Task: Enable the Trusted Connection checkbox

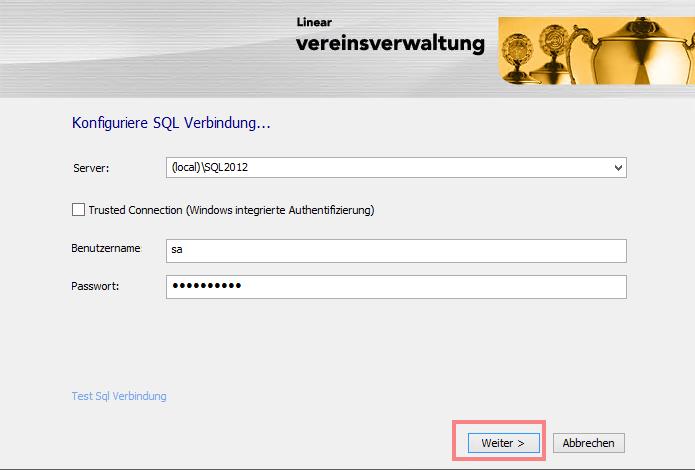Action: [78, 210]
